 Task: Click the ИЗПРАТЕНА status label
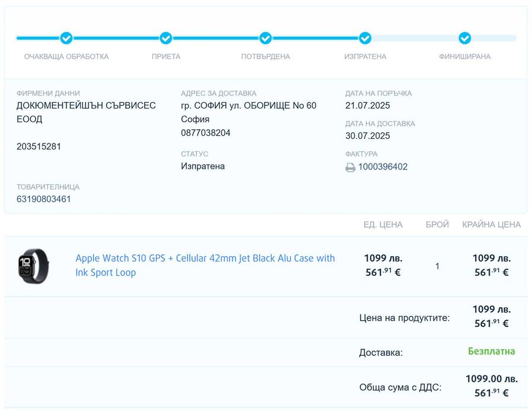click(x=365, y=57)
